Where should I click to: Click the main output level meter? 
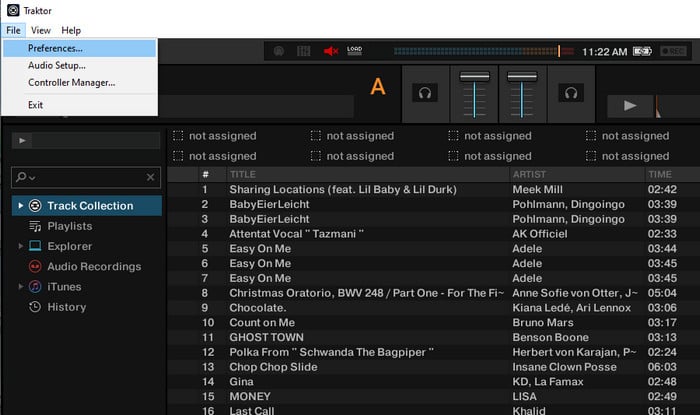484,51
